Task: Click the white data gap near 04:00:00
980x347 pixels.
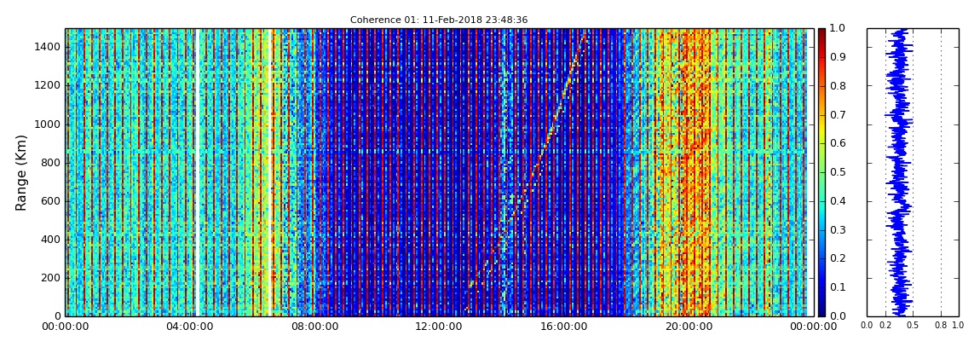Action: (x=197, y=172)
